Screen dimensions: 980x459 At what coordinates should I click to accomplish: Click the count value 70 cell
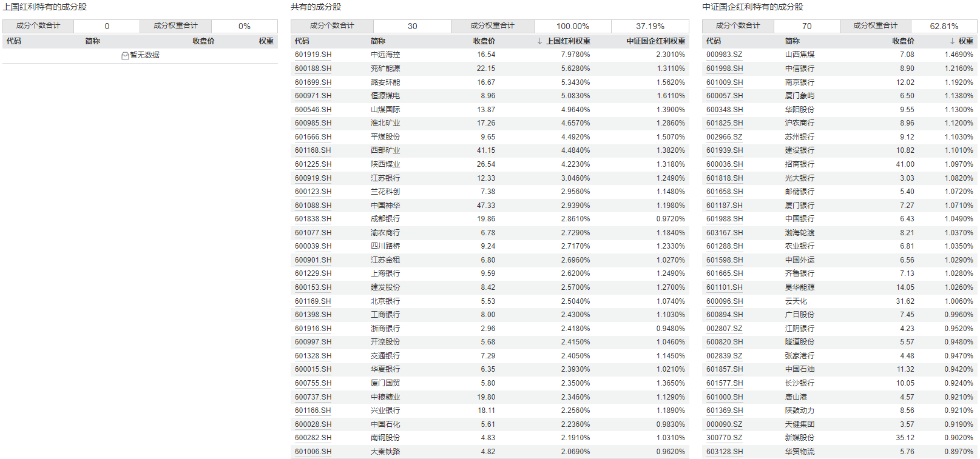pos(806,26)
